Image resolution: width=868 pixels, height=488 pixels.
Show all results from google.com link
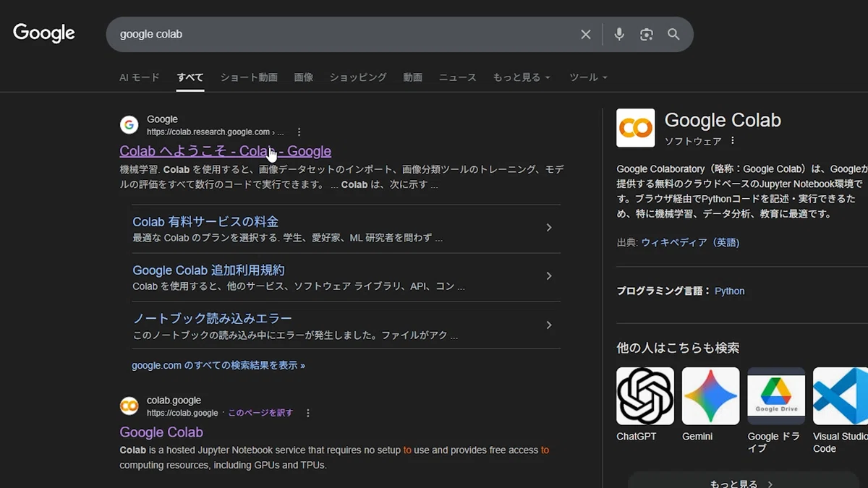point(218,366)
